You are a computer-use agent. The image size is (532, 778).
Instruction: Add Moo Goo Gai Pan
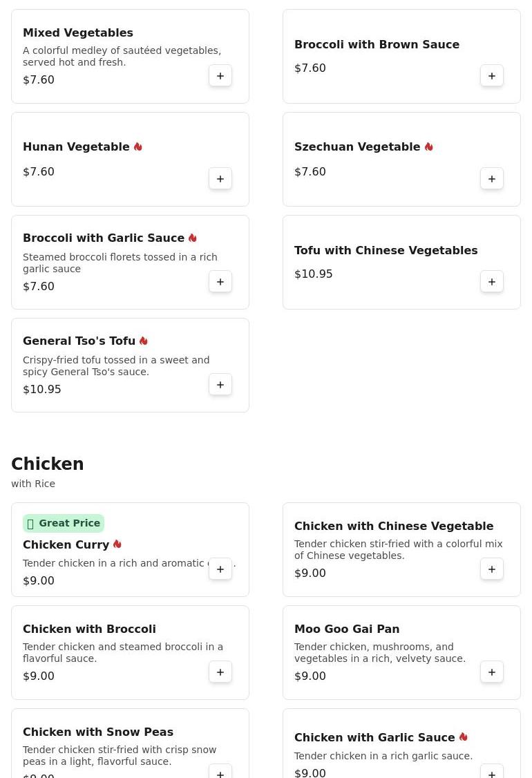click(x=492, y=672)
